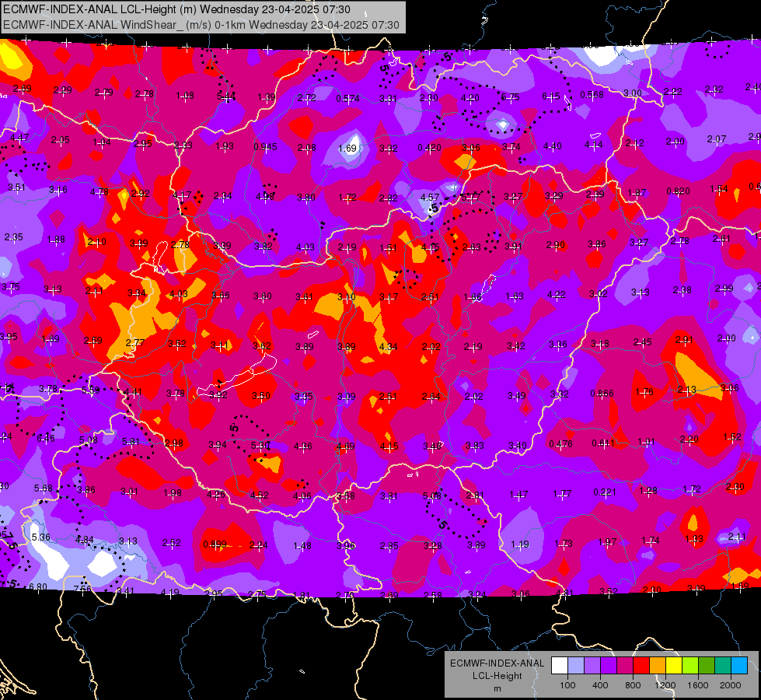Click the wind shear value 5.68
This screenshot has width=761, height=700.
(43, 488)
